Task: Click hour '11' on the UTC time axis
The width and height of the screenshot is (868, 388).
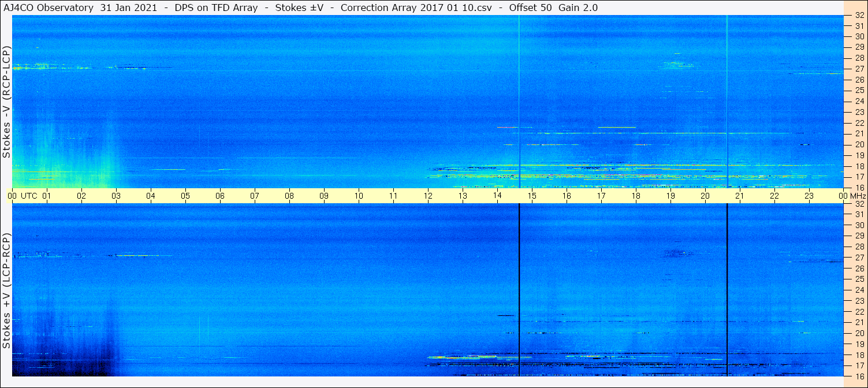Action: point(393,196)
